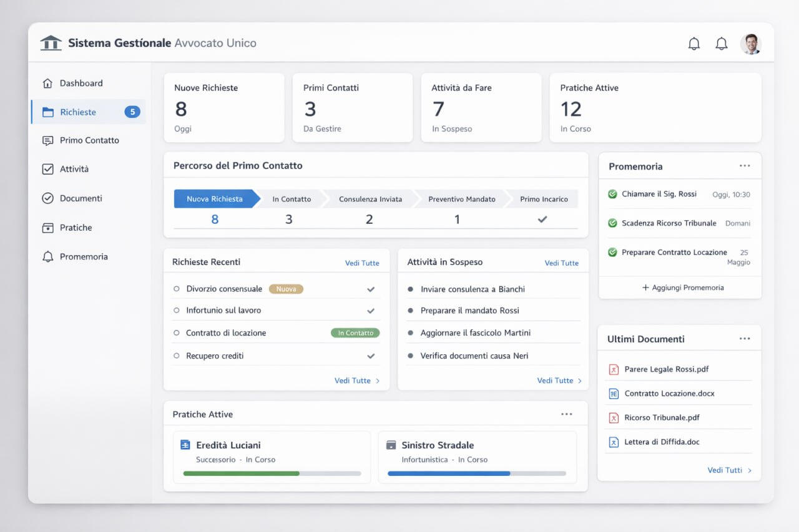Click Aggiungi Promemoria button
This screenshot has width=799, height=532.
[682, 288]
